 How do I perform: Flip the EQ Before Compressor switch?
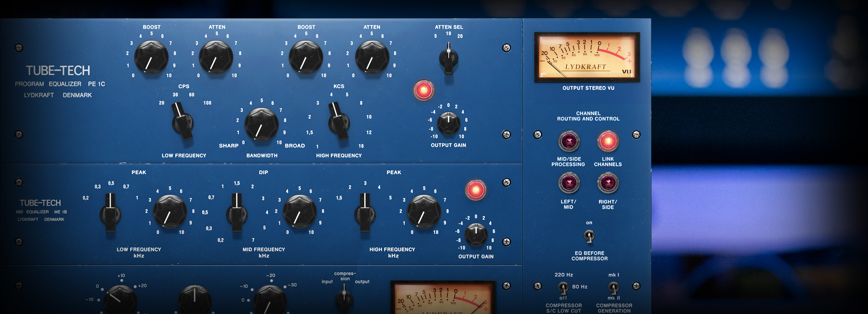pos(589,236)
